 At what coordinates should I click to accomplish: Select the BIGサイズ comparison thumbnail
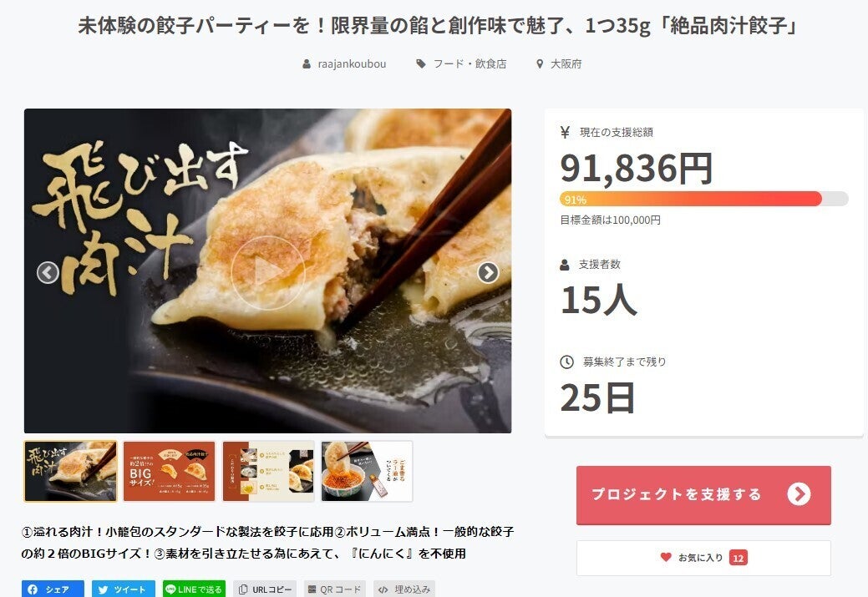(x=169, y=472)
